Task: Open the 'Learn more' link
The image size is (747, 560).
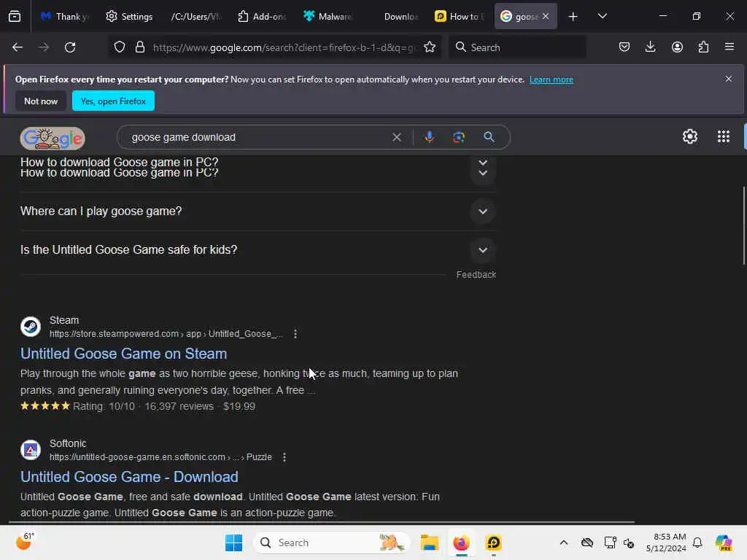Action: (551, 79)
